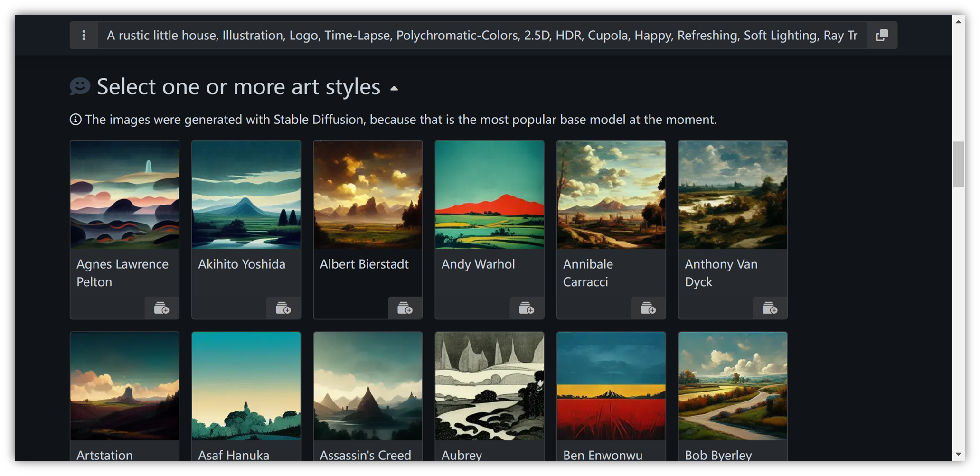Click the Select one or more art styles heading

pyautogui.click(x=238, y=87)
